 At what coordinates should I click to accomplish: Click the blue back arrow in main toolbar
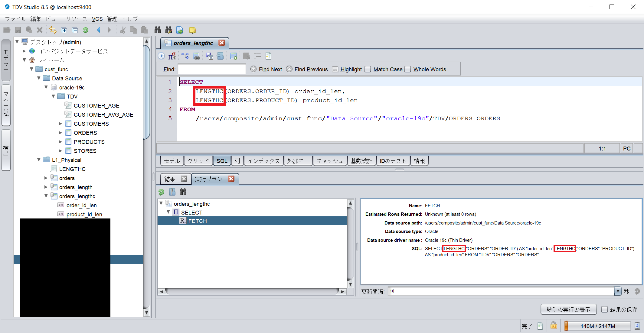pos(99,30)
